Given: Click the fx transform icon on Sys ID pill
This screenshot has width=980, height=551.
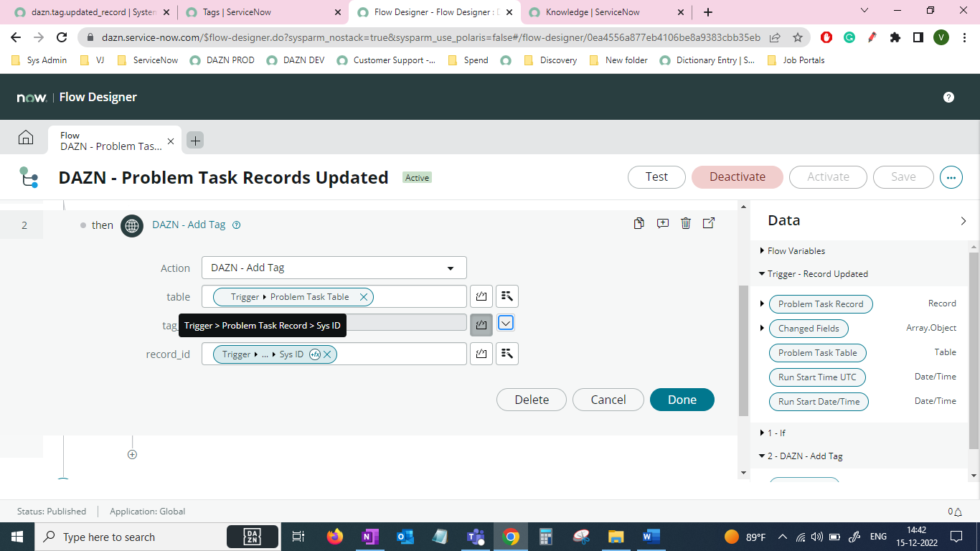Looking at the screenshot, I should pyautogui.click(x=314, y=354).
